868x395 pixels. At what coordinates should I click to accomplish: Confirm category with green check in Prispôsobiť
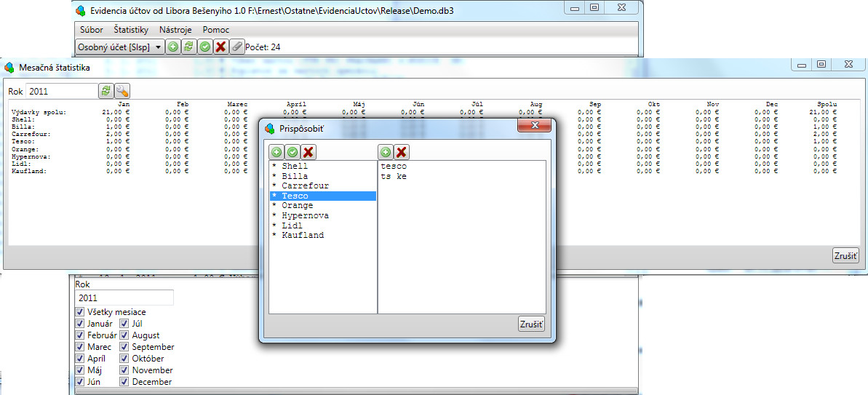pyautogui.click(x=292, y=152)
